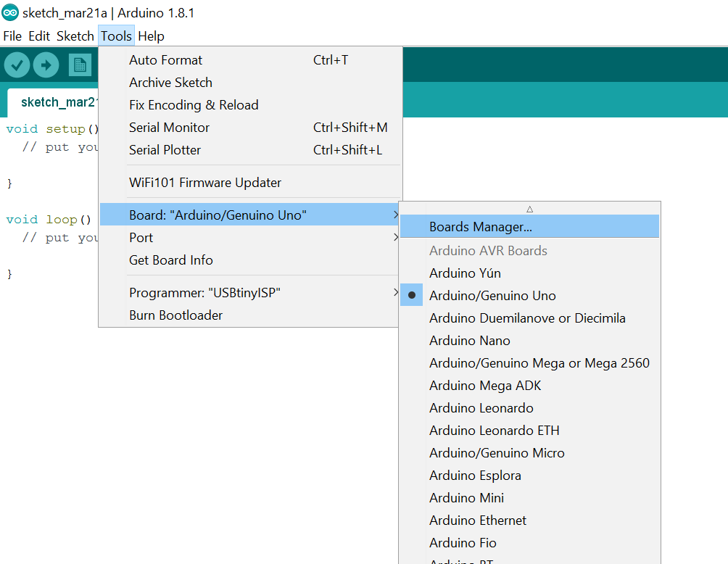This screenshot has width=728, height=564.
Task: Open Serial Monitor
Action: pos(250,127)
